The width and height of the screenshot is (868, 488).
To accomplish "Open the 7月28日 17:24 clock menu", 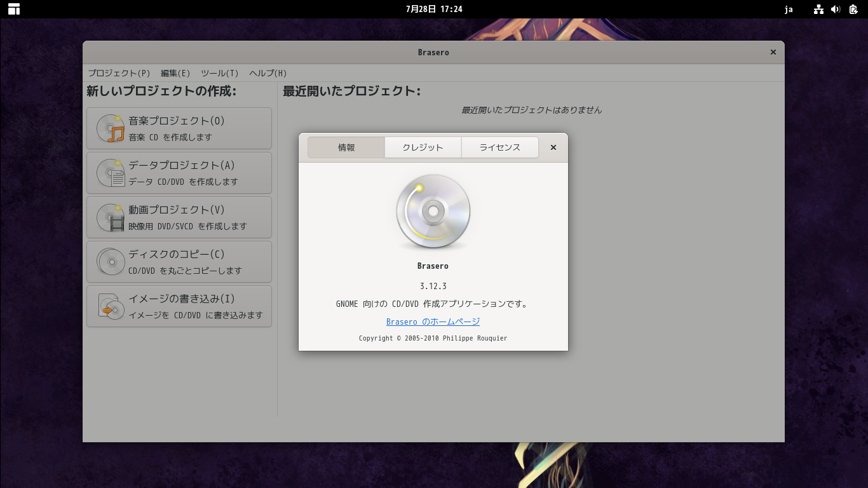I will (x=434, y=9).
